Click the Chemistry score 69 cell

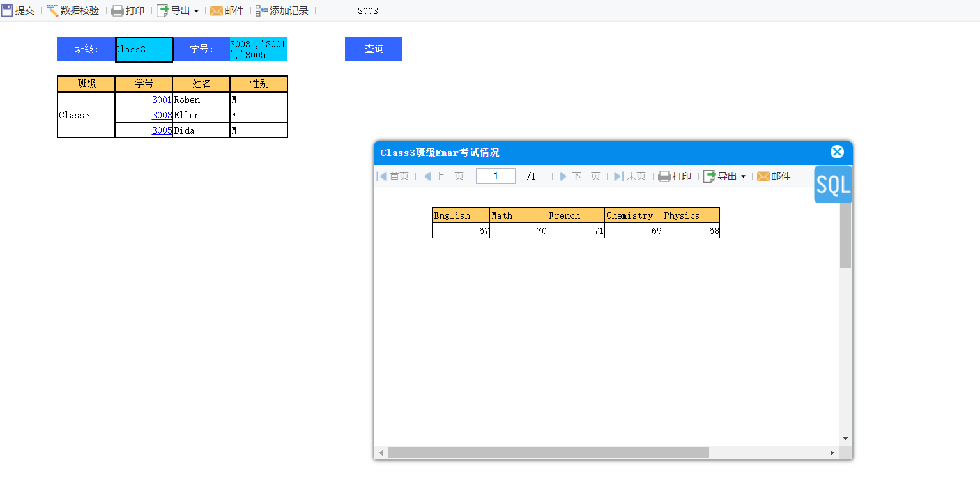(x=633, y=231)
